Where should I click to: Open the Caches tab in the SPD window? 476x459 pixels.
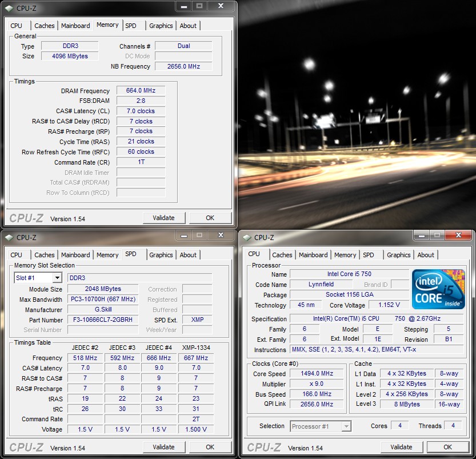coord(45,255)
